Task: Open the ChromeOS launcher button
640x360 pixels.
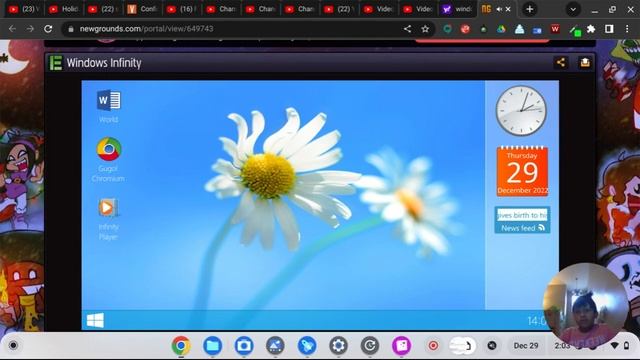Action: (13, 345)
